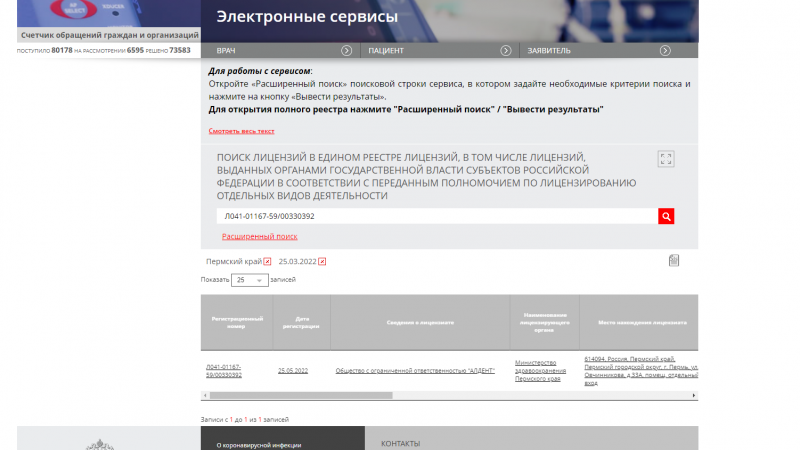
Task: Click the export results document icon
Action: point(674,261)
